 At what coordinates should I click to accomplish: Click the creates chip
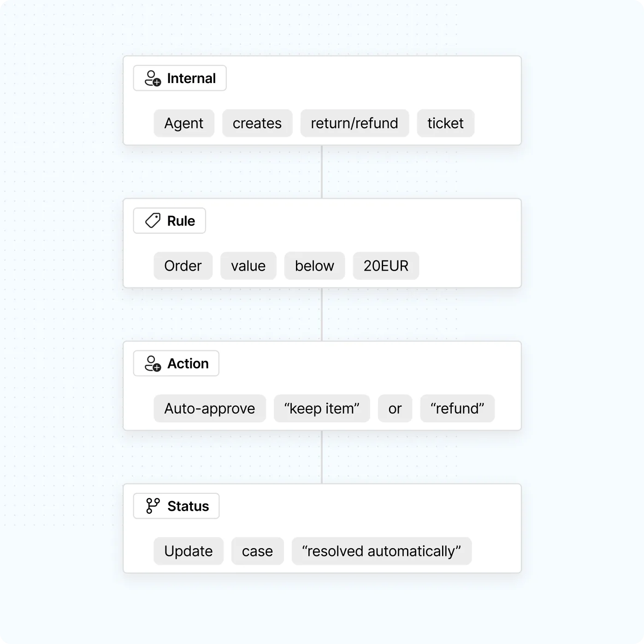point(257,123)
